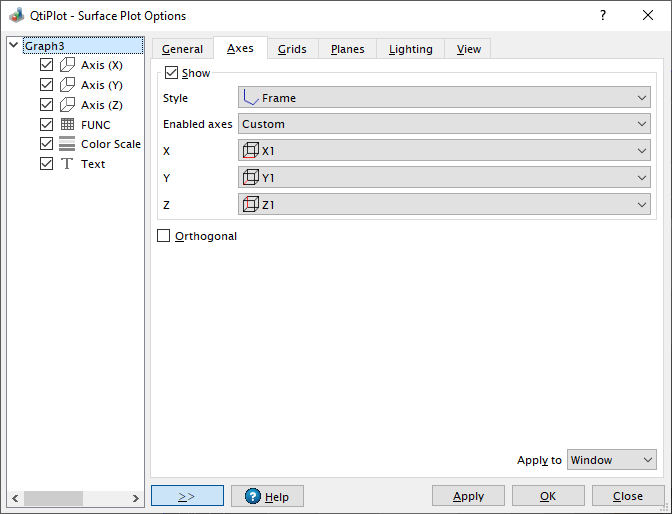
Task: Click the Text item's T icon
Action: (68, 164)
